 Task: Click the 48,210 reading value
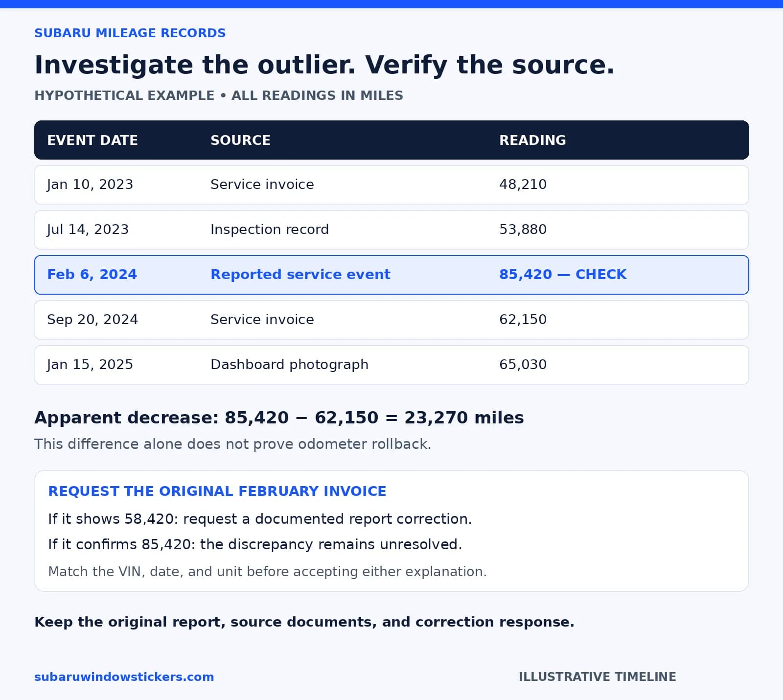[523, 185]
